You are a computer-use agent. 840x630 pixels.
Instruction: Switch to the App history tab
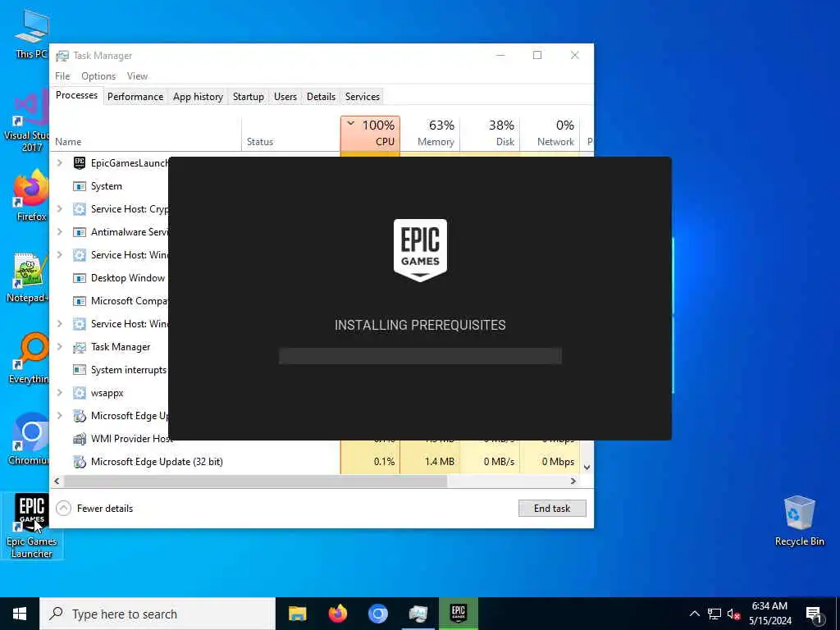click(x=198, y=97)
